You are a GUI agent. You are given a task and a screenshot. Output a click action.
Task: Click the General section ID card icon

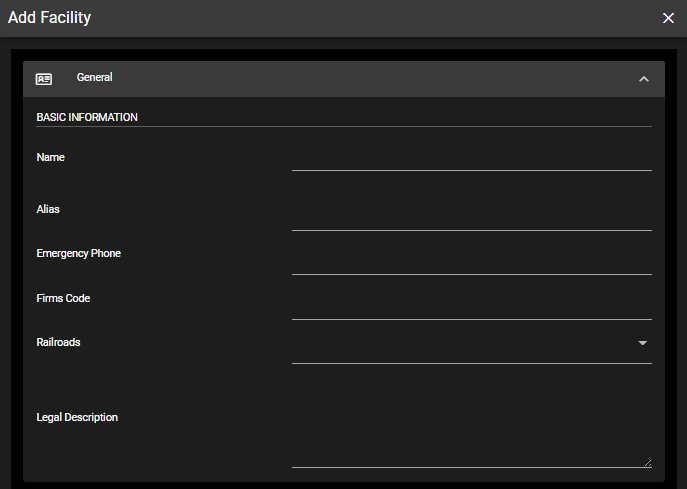pyautogui.click(x=44, y=79)
